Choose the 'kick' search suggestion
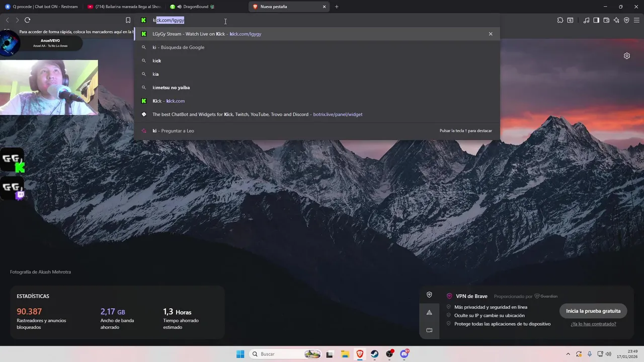Viewport: 644px width, 362px height. click(x=317, y=60)
